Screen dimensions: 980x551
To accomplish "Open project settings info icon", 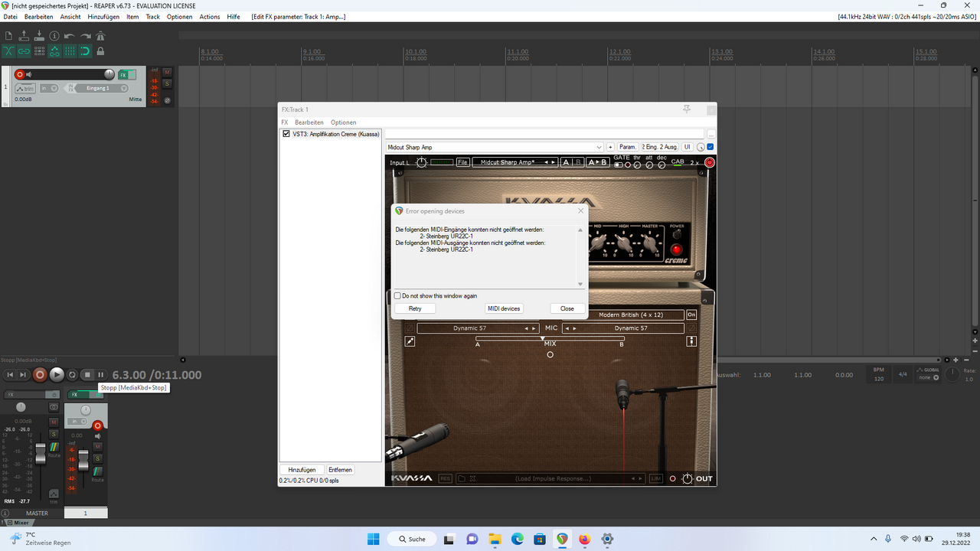I will [54, 36].
